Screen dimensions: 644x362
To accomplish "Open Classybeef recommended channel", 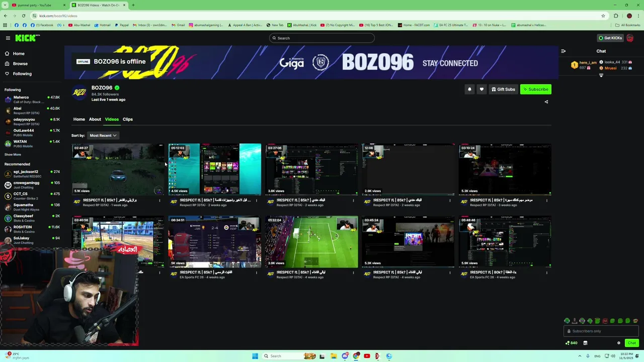I will 32,218.
